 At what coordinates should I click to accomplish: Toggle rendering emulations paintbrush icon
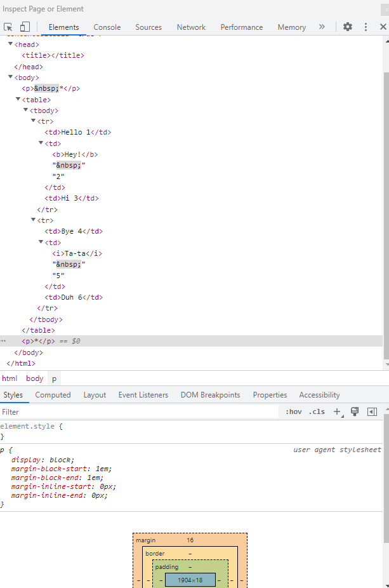(x=355, y=411)
